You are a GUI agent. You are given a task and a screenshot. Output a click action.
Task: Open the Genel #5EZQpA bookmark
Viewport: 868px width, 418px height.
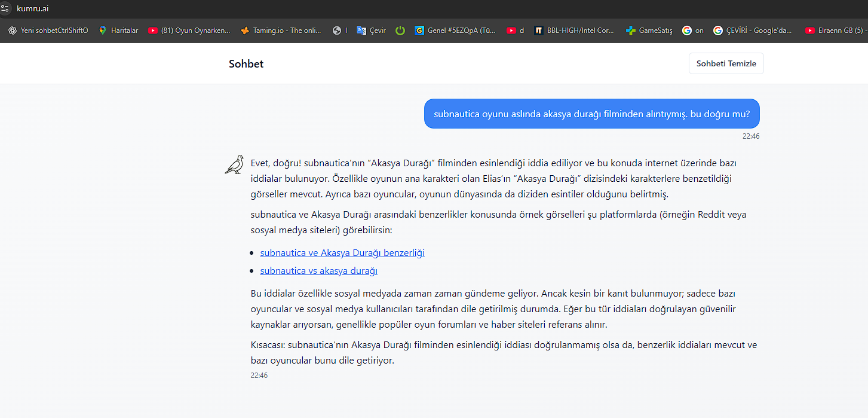[x=456, y=30]
